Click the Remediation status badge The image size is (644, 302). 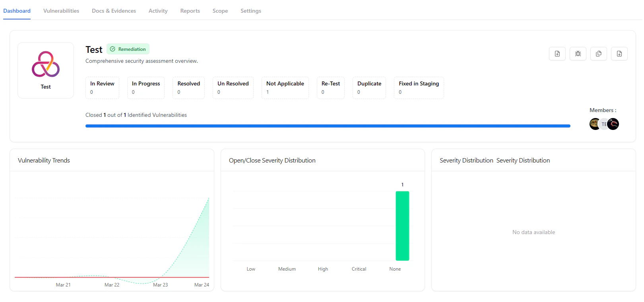tap(128, 49)
